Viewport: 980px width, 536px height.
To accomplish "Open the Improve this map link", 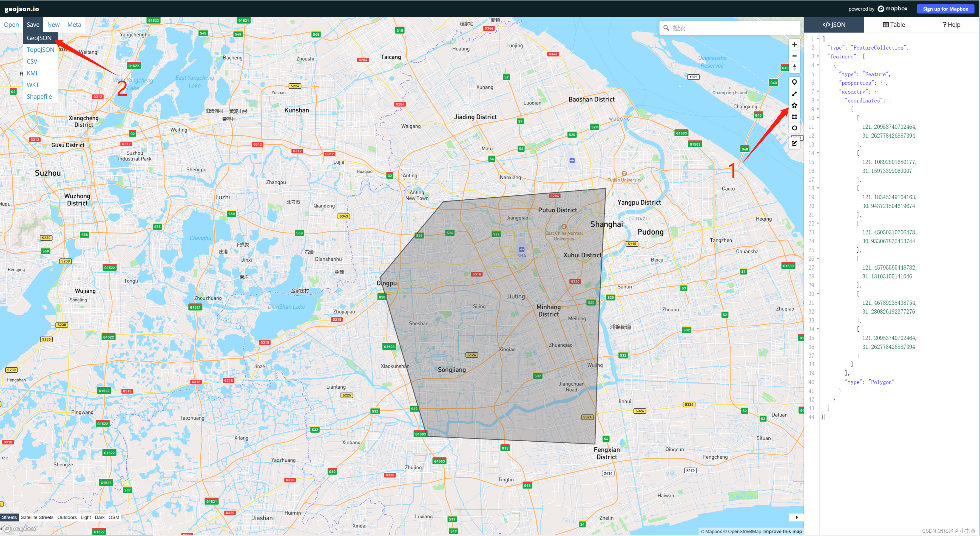I will [782, 531].
